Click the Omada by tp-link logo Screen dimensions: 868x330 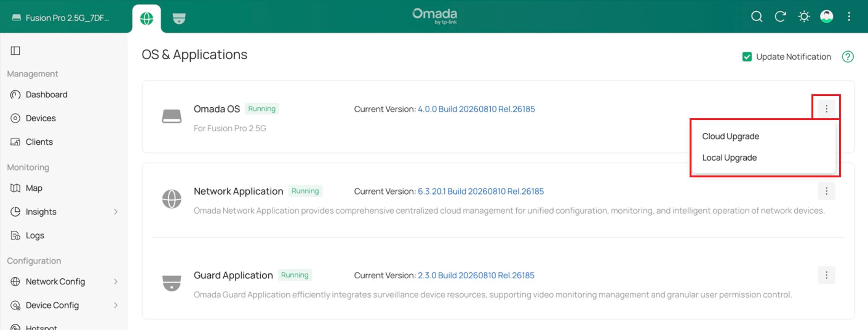[x=435, y=16]
